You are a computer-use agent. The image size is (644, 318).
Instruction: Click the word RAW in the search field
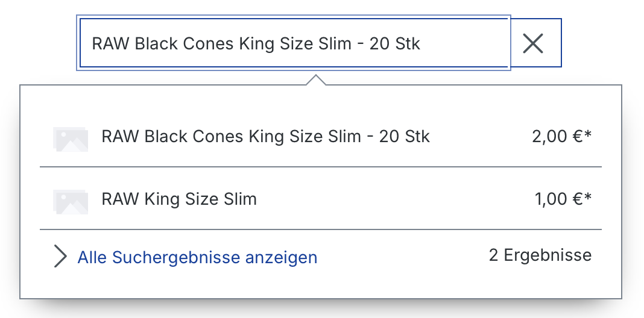[x=110, y=43]
